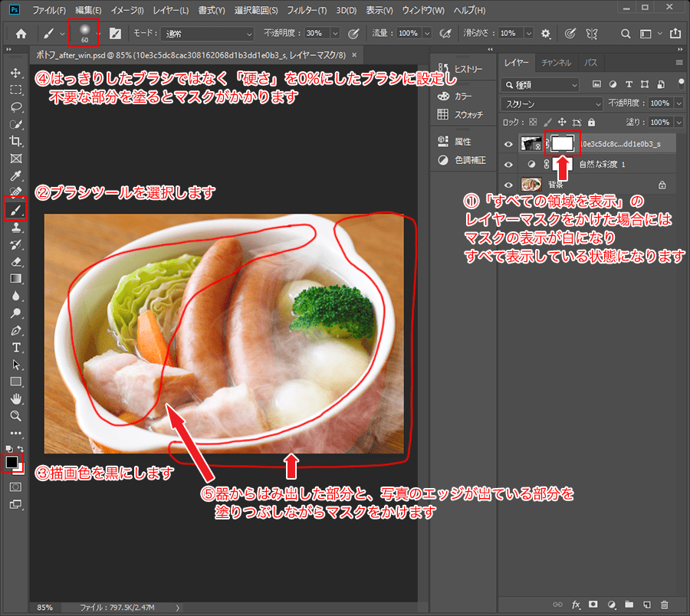The image size is (690, 616).
Task: Select the Move tool
Action: tap(15, 73)
